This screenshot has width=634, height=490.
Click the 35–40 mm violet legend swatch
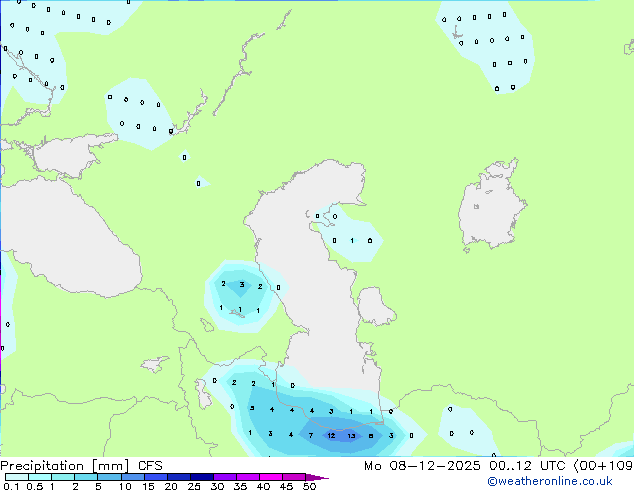247,477
